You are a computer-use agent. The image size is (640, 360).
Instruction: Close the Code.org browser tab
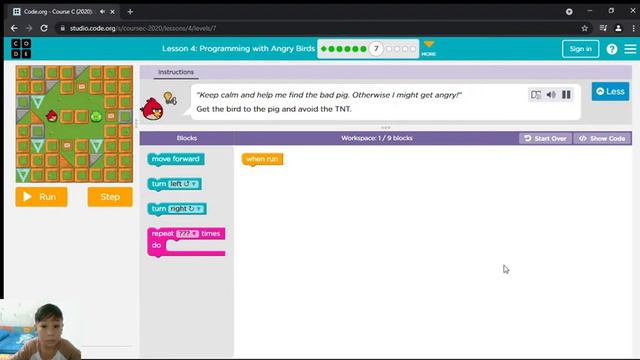pyautogui.click(x=112, y=12)
